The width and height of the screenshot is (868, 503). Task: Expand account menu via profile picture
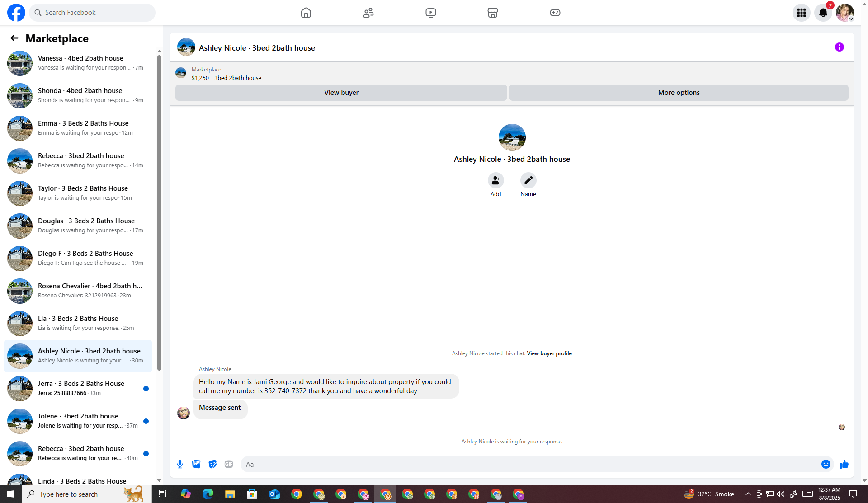pos(844,13)
